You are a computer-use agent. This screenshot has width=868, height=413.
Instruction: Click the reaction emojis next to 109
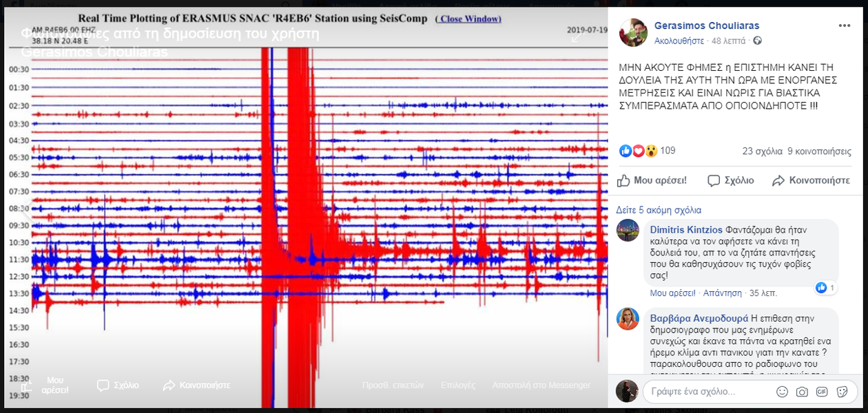click(x=639, y=151)
